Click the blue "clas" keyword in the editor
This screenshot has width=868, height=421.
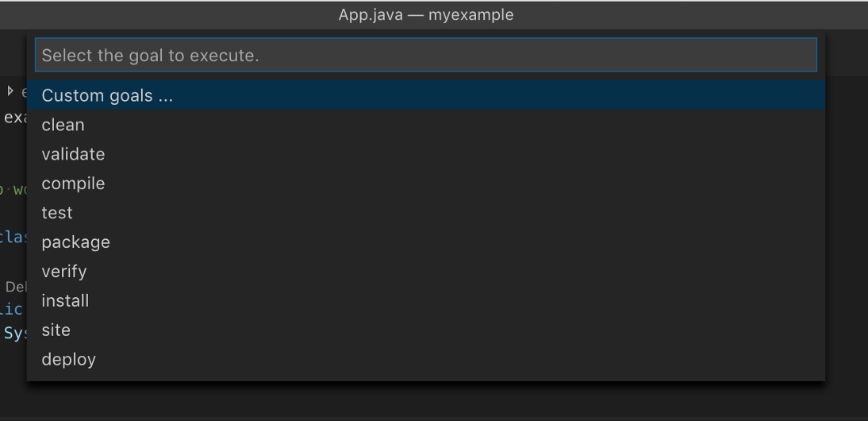coord(13,237)
